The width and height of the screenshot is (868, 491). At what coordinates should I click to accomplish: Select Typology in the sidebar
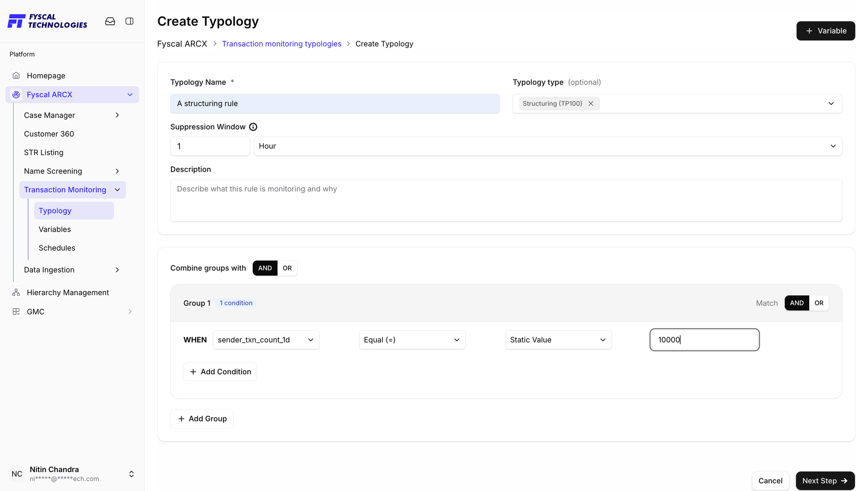[x=74, y=211]
